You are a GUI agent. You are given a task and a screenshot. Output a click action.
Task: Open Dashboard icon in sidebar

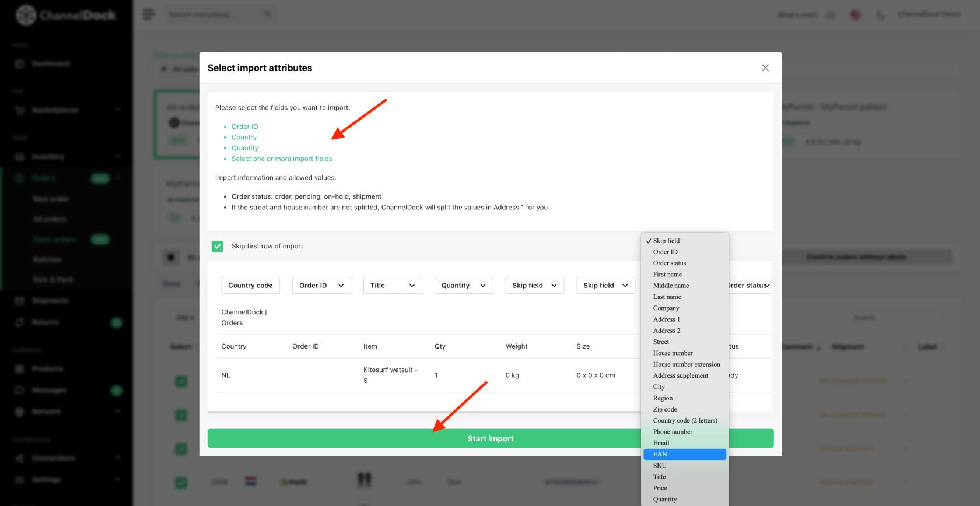point(19,64)
